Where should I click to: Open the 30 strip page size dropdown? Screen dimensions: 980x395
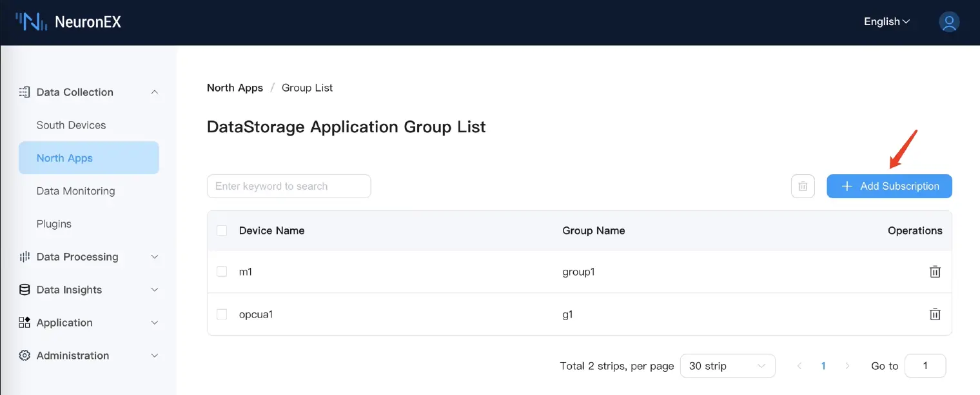pyautogui.click(x=728, y=366)
